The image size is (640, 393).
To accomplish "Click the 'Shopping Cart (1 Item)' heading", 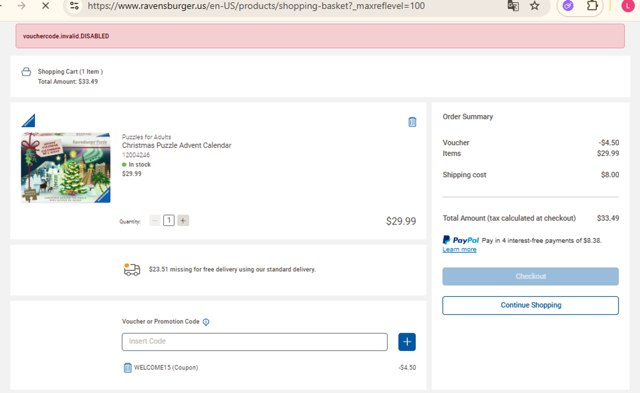I will click(x=70, y=71).
